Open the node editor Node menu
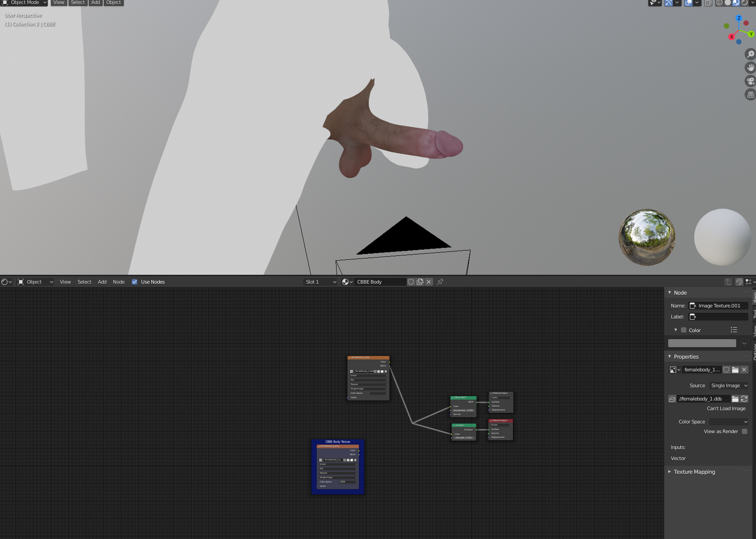This screenshot has height=539, width=756. [x=119, y=282]
